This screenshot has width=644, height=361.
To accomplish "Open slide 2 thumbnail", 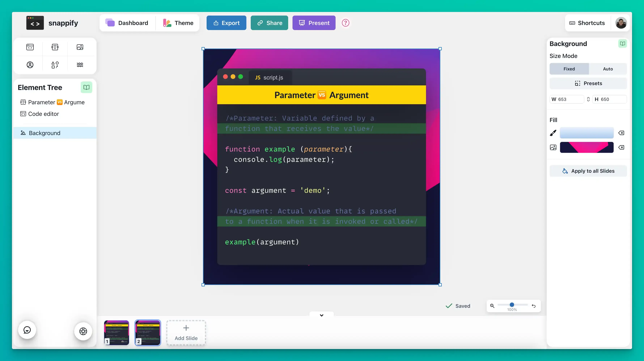I will 148,333.
